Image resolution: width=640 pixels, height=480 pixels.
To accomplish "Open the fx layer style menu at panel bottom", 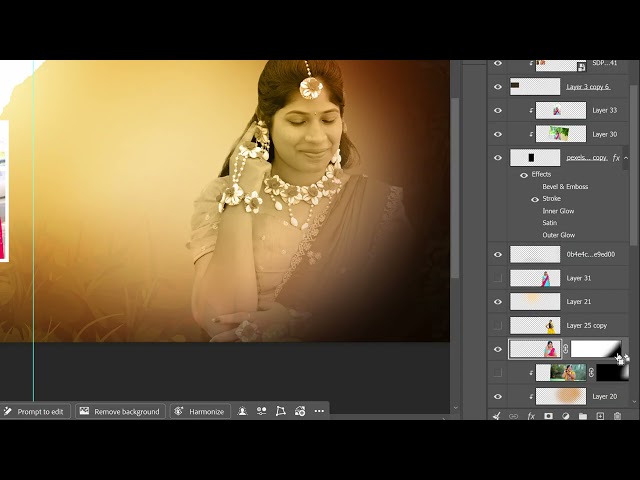I will point(531,416).
